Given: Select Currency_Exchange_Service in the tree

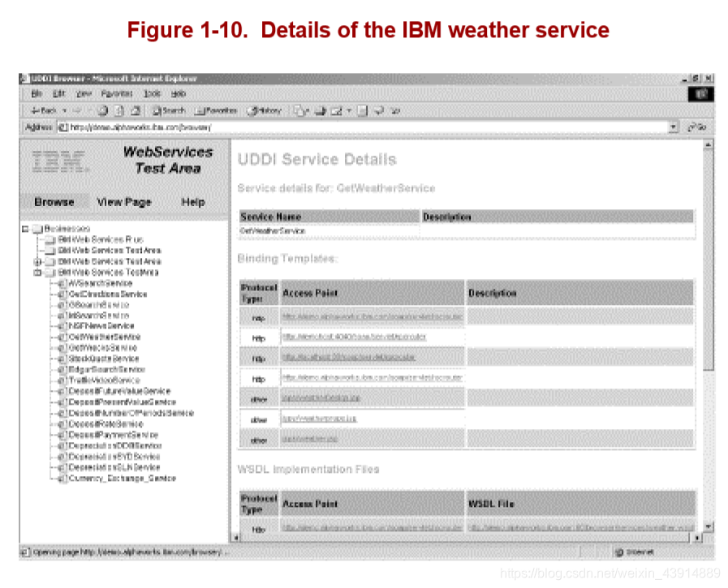Looking at the screenshot, I should (x=122, y=479).
